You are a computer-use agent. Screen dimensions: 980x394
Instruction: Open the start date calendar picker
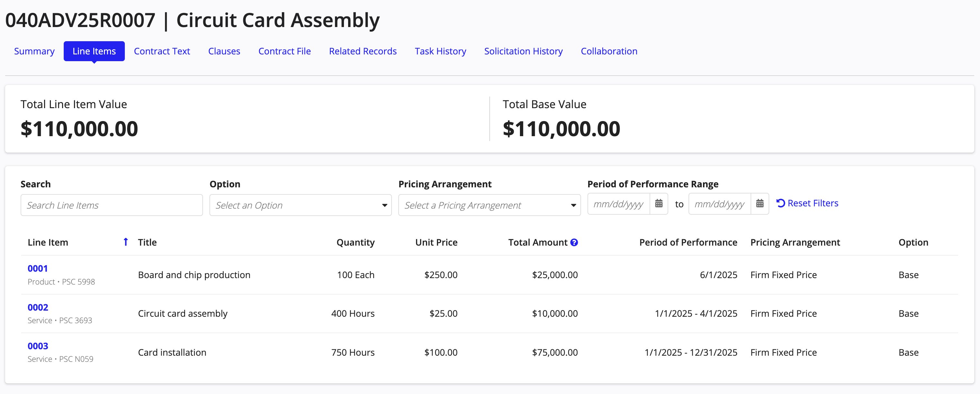pyautogui.click(x=659, y=204)
